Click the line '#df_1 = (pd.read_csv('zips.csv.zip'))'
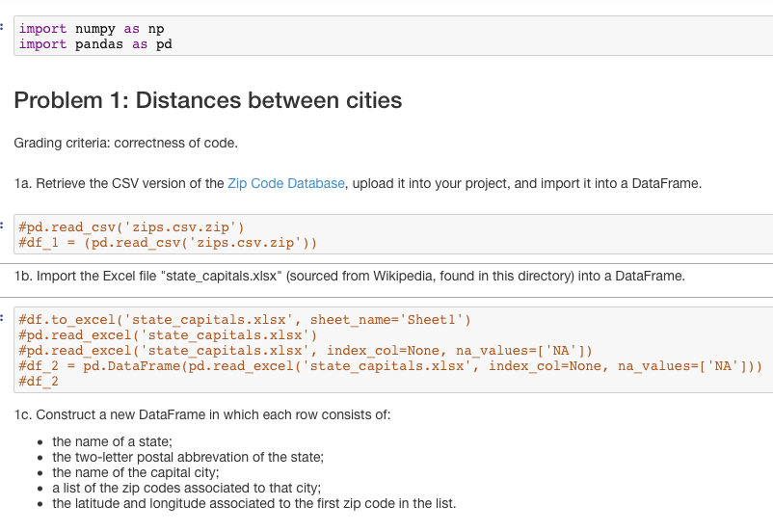The width and height of the screenshot is (773, 532). tap(168, 243)
